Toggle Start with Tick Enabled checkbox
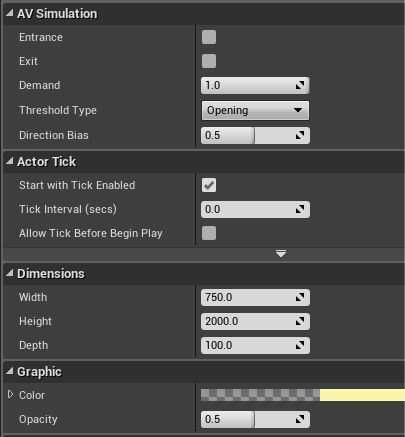 pos(209,185)
